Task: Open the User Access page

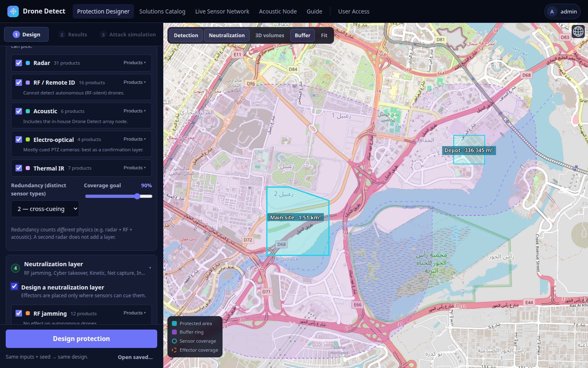Action: 354,11
